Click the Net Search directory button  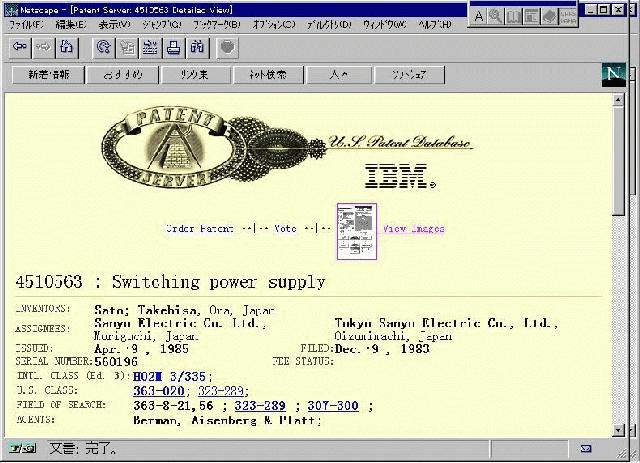tap(260, 74)
